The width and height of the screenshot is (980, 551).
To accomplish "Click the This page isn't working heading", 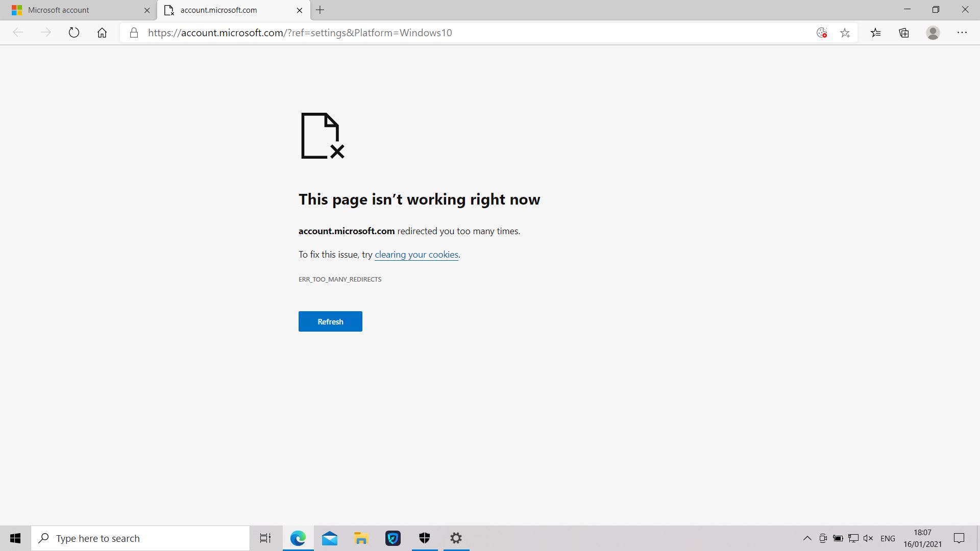I will 419,199.
